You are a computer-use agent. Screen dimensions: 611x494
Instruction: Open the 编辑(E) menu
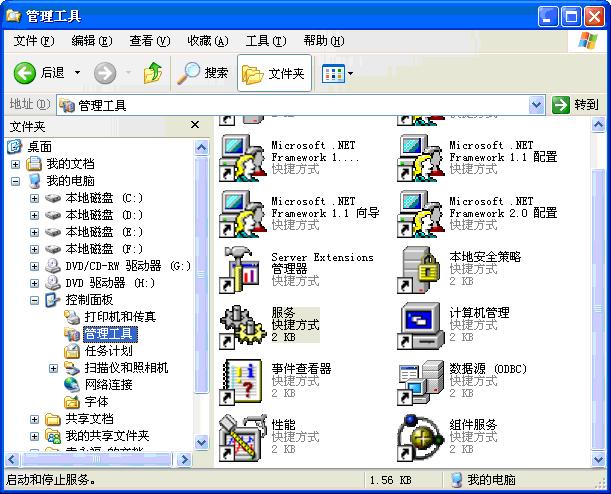[x=92, y=41]
